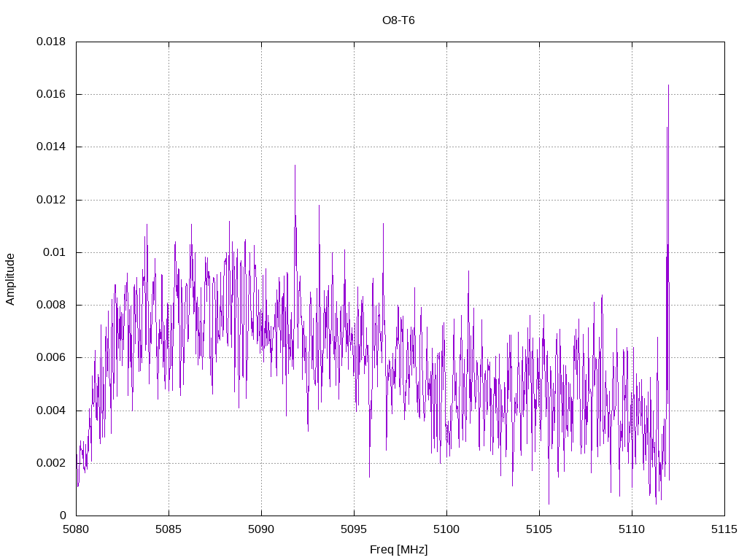Click the 0.01 y-axis tick label
Screen dimensions: 747x560
click(x=54, y=252)
